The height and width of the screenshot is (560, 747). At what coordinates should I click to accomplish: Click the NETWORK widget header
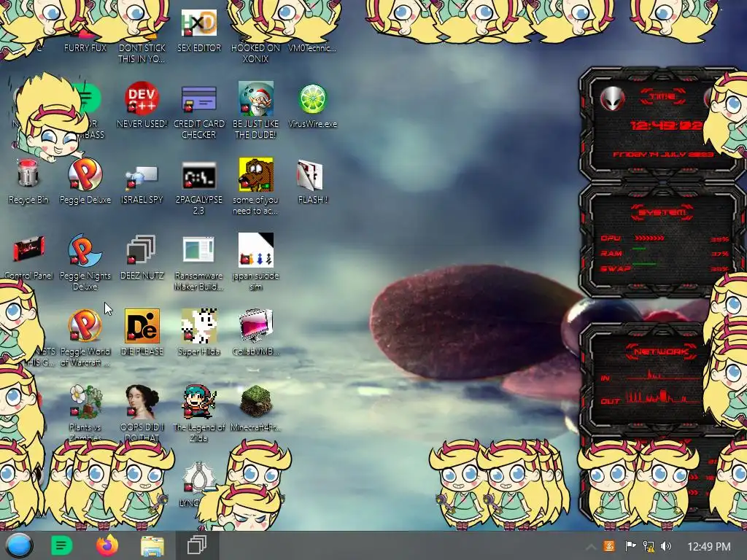661,352
